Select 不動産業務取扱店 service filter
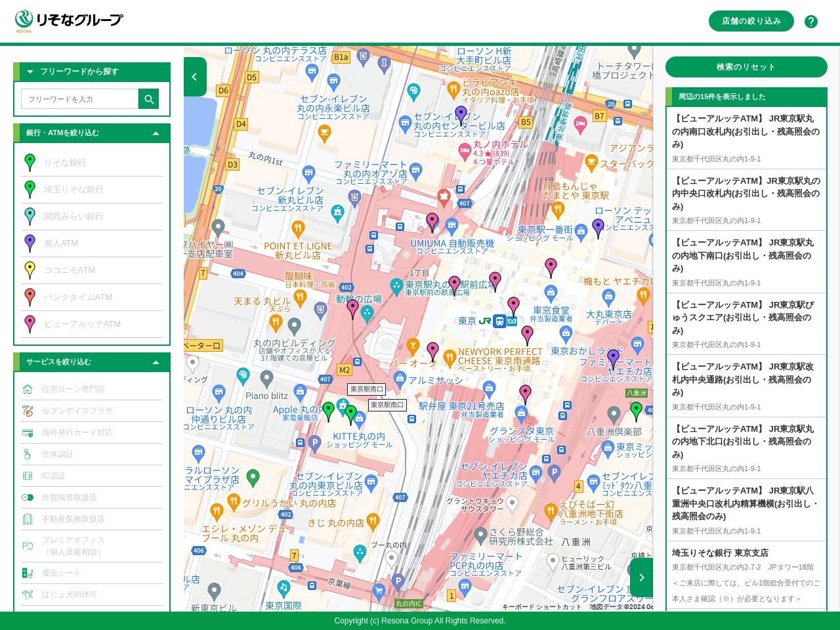The width and height of the screenshot is (840, 630). (x=92, y=519)
